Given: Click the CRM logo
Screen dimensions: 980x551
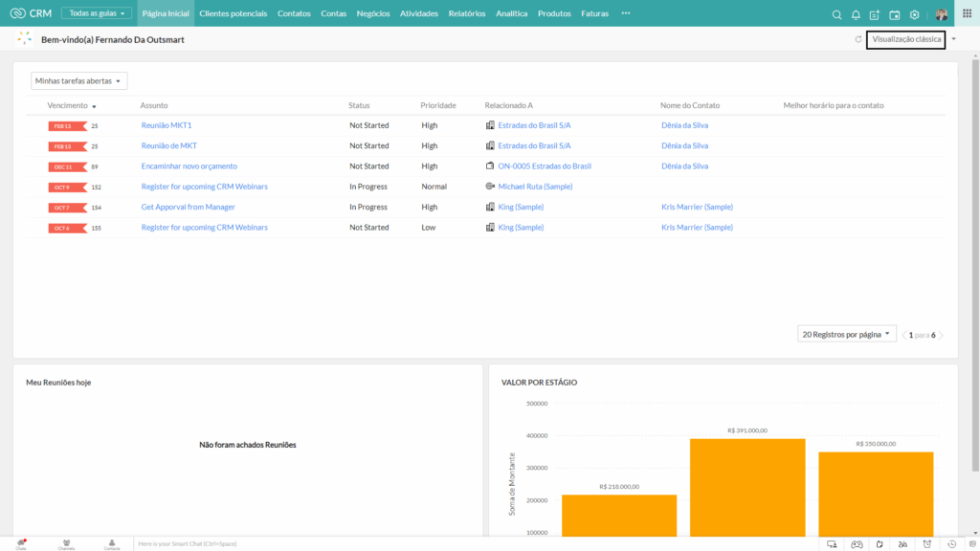Looking at the screenshot, I should [32, 13].
